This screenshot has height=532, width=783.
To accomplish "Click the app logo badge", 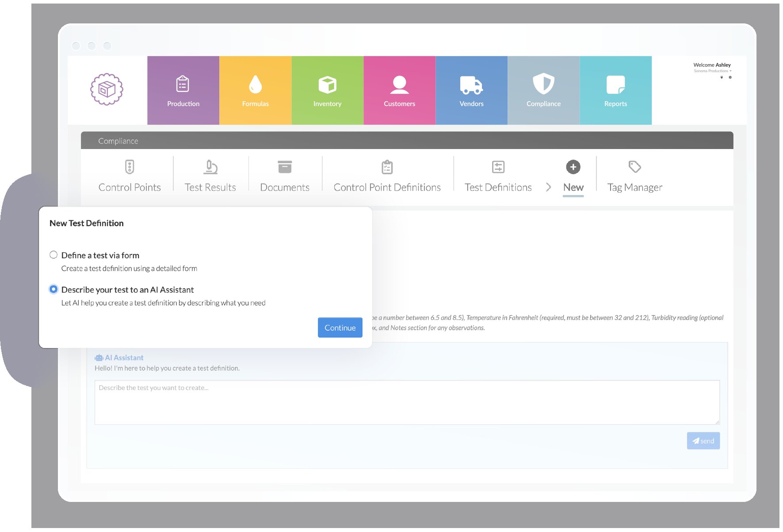I will pos(107,89).
